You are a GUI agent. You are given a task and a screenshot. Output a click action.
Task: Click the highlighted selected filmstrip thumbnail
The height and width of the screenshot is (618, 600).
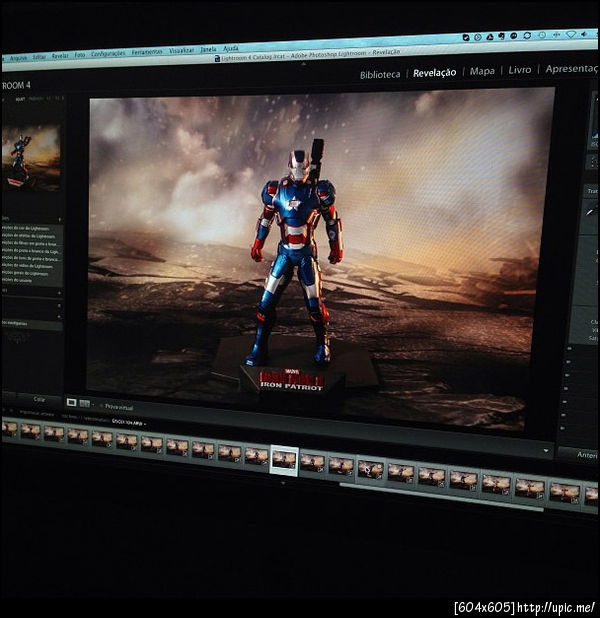tap(284, 460)
